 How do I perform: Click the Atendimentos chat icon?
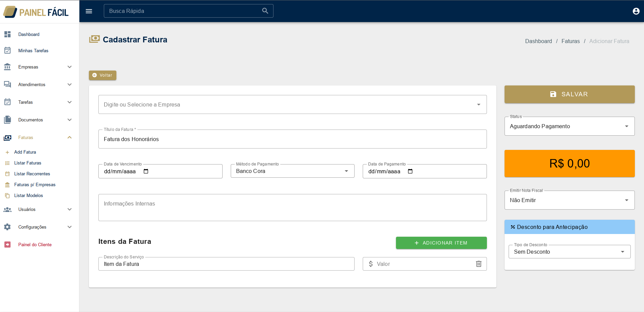[x=7, y=84]
